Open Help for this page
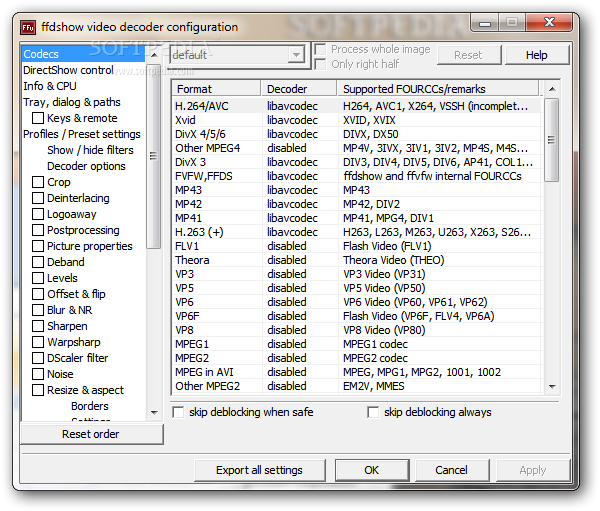The width and height of the screenshot is (600, 511). pyautogui.click(x=537, y=55)
